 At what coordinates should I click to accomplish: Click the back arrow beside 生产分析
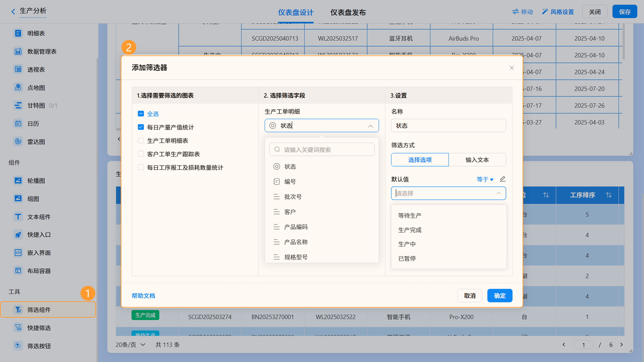(13, 12)
